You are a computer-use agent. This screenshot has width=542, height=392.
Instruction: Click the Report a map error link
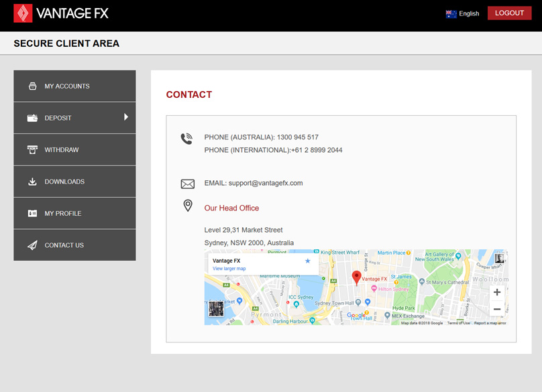pyautogui.click(x=490, y=323)
